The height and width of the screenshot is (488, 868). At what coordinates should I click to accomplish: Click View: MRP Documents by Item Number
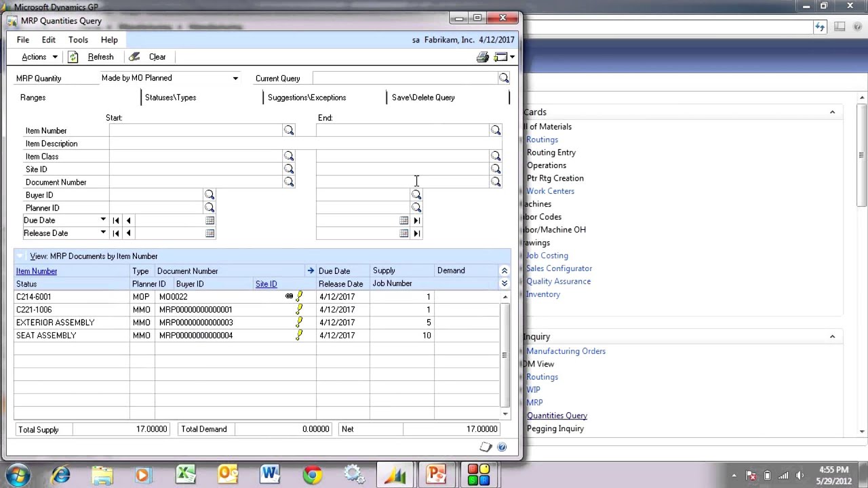(x=94, y=256)
